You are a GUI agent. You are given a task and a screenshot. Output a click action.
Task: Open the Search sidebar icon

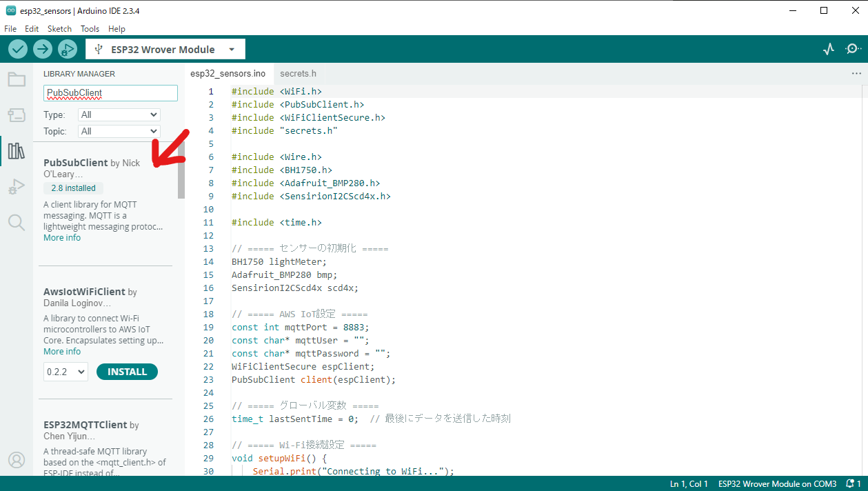(16, 222)
